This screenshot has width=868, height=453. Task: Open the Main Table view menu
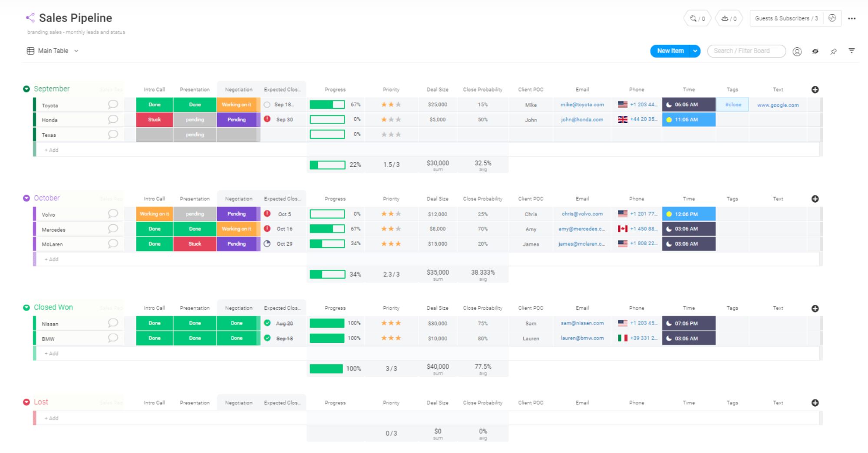53,51
